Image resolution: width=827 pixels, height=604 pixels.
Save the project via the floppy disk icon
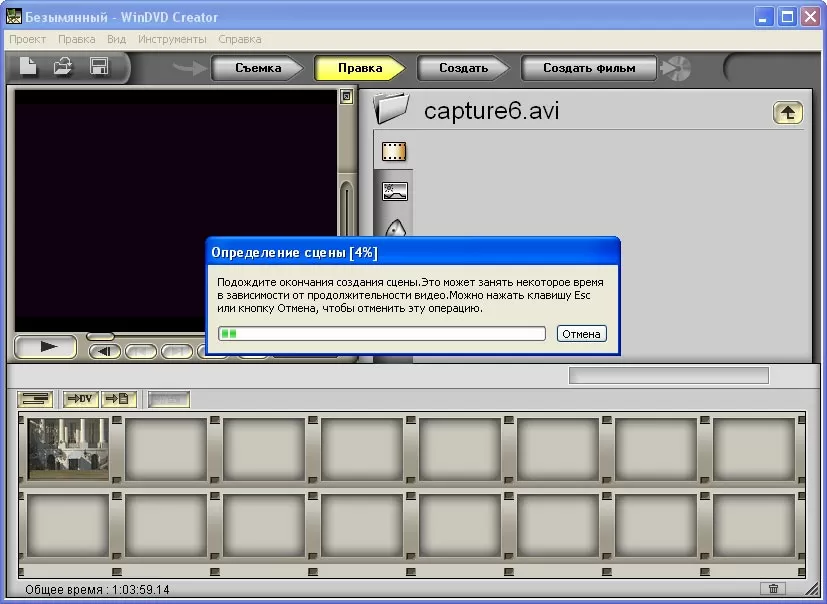pyautogui.click(x=98, y=67)
